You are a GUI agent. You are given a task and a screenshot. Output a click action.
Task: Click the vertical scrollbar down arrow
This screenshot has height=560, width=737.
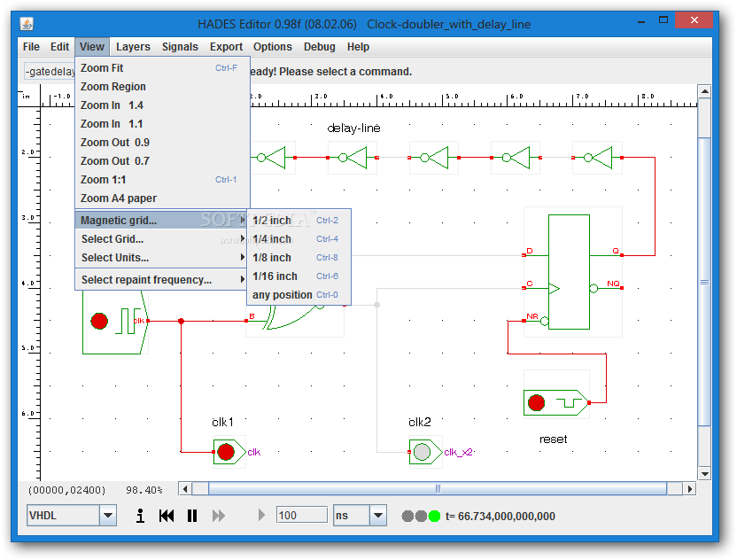(x=704, y=474)
